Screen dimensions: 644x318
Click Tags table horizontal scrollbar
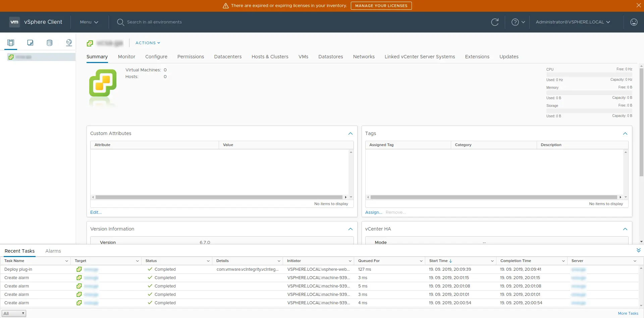(x=493, y=197)
